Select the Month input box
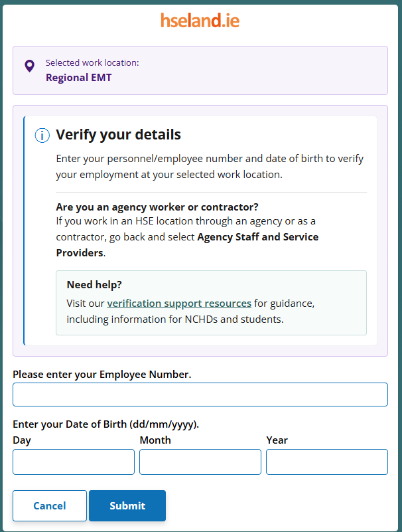 [200, 462]
